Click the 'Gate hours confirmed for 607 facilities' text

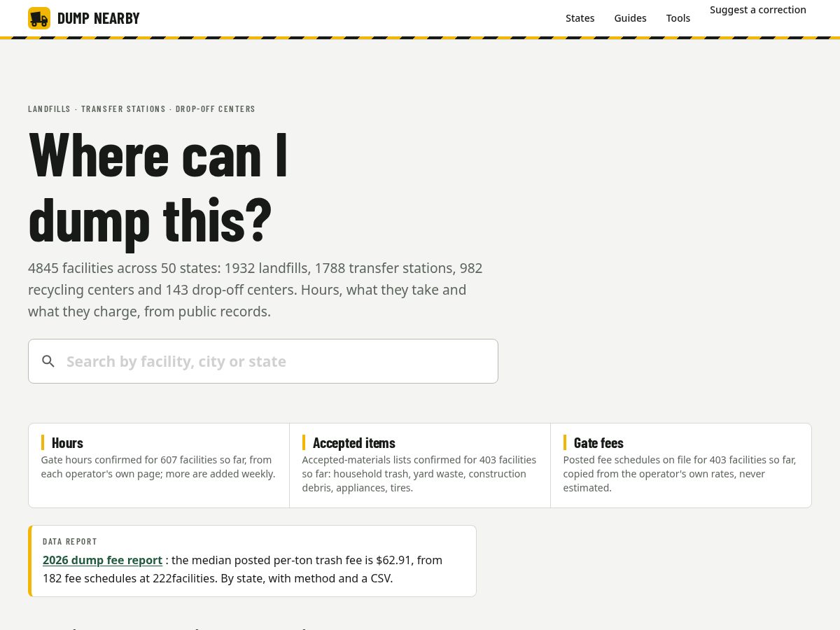[158, 467]
